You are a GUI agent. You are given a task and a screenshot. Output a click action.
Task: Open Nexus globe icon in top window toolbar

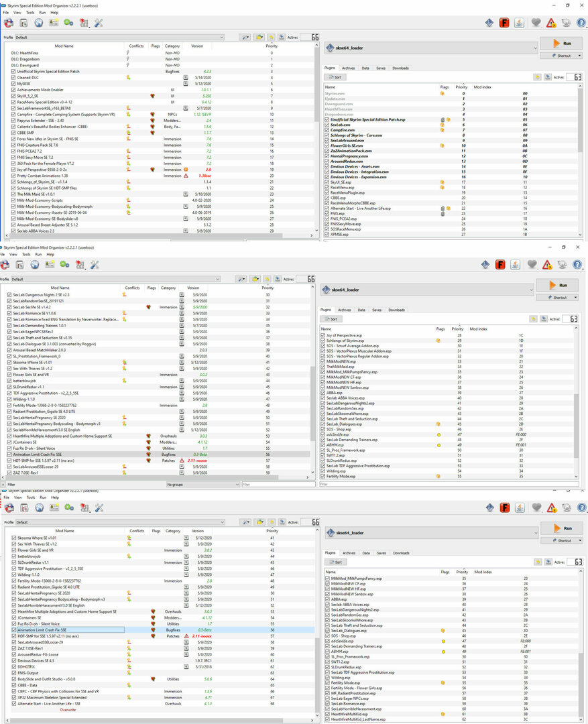pyautogui.click(x=39, y=23)
